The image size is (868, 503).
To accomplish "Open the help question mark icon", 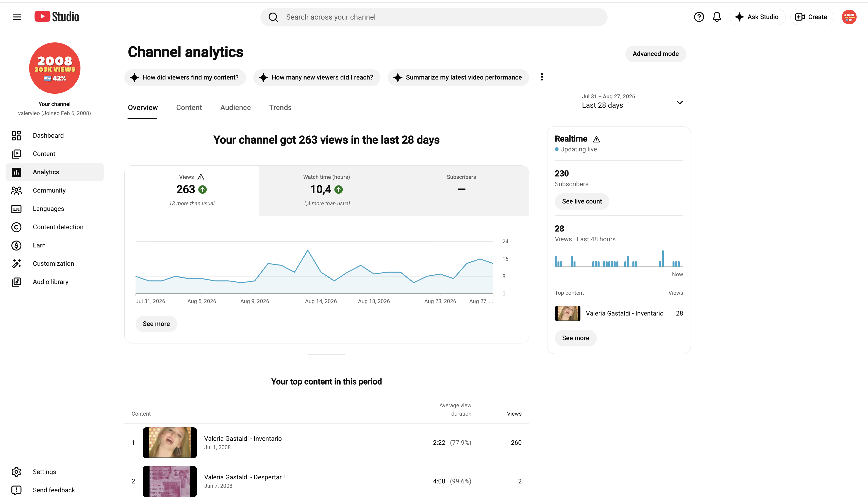I will pos(699,17).
